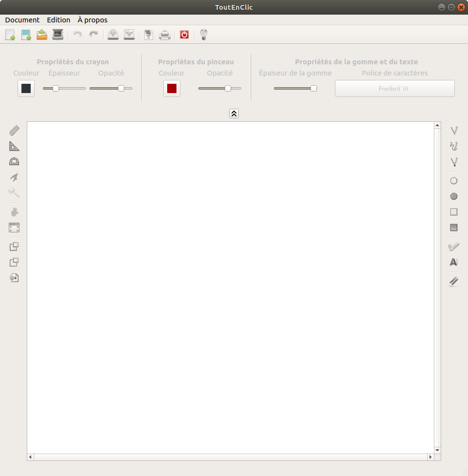This screenshot has height=476, width=468.
Task: Click the red power quit button
Action: tap(184, 35)
